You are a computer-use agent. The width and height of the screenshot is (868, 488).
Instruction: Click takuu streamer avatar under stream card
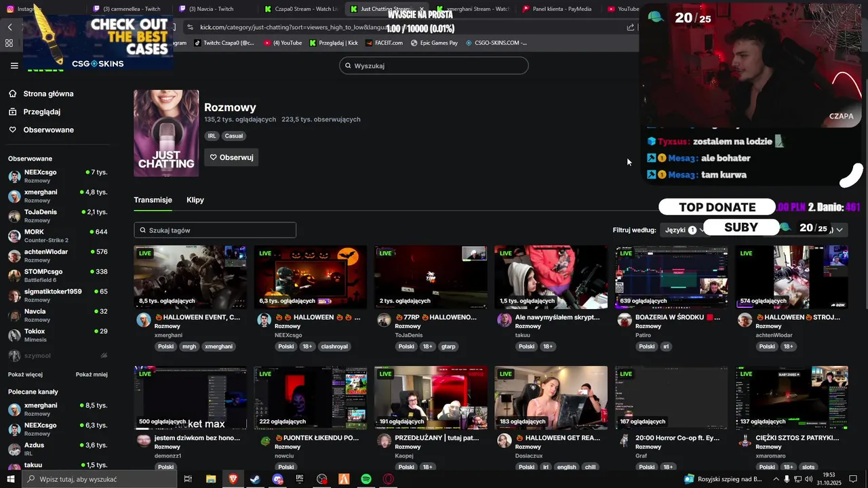coord(505,320)
